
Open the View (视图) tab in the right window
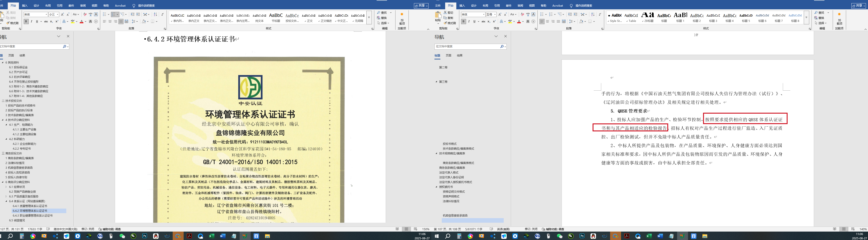[532, 6]
